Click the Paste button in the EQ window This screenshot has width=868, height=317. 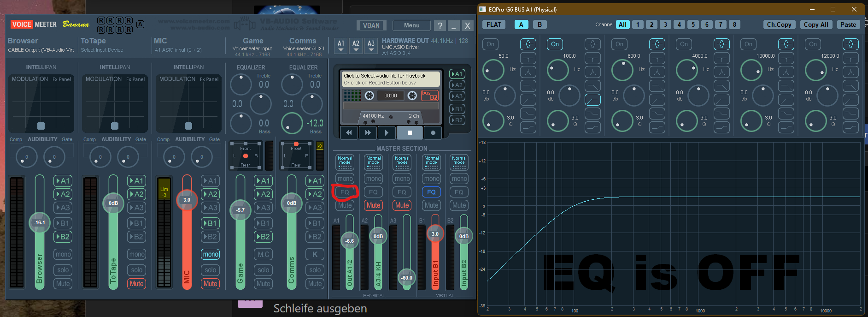[x=848, y=24]
